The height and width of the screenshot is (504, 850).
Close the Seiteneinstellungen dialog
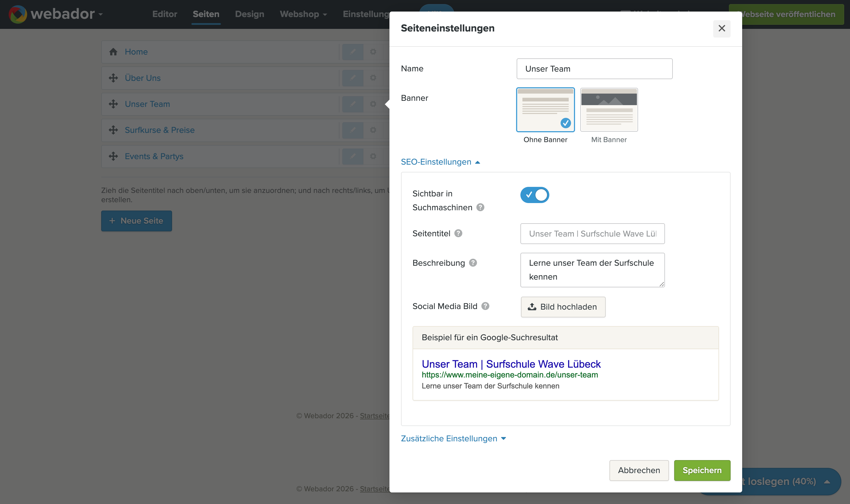[722, 29]
